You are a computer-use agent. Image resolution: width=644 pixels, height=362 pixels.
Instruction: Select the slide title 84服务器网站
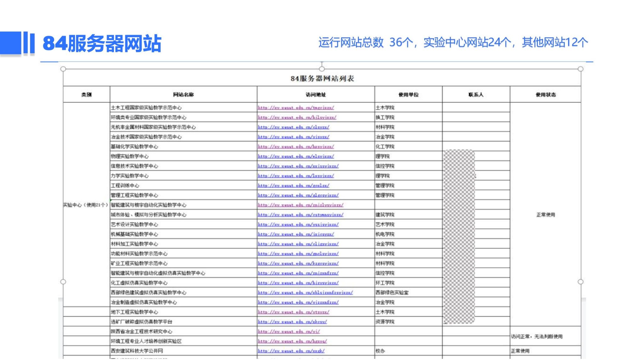point(102,43)
